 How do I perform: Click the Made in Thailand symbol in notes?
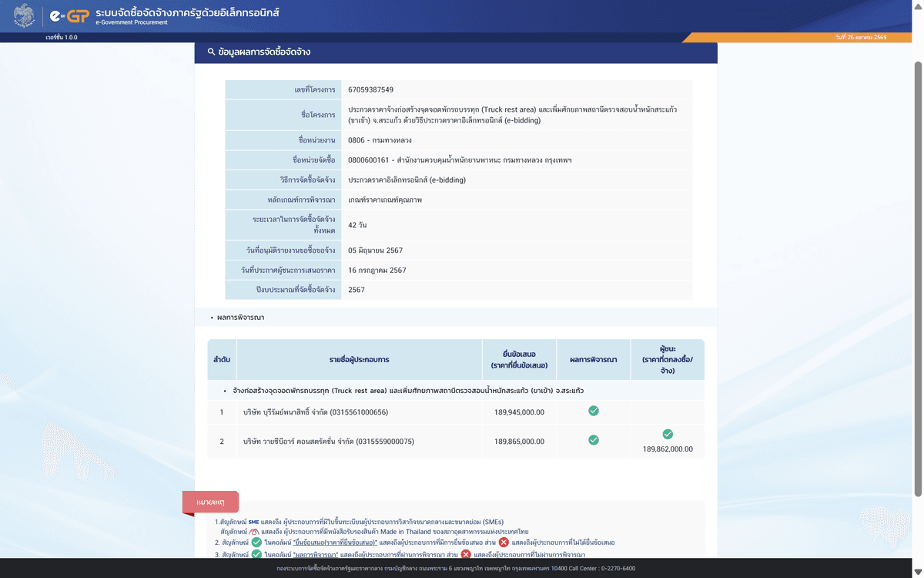253,532
